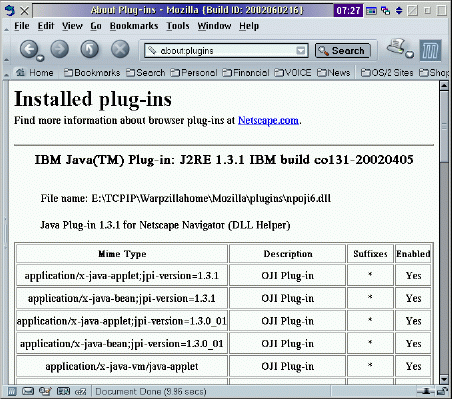This screenshot has height=399, width=452.
Task: Click cell 'application/x-java-bean;jpi-version=1.3.1'
Action: [122, 298]
